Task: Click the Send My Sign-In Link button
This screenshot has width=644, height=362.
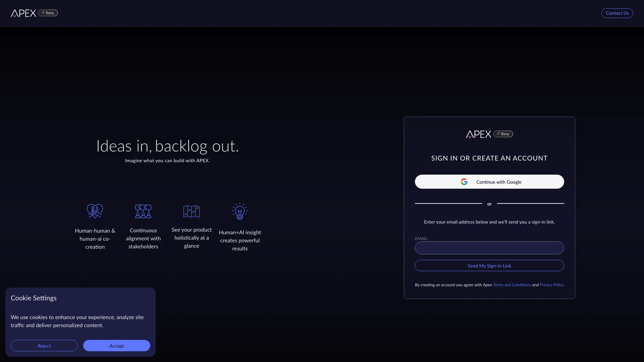Action: click(x=489, y=266)
